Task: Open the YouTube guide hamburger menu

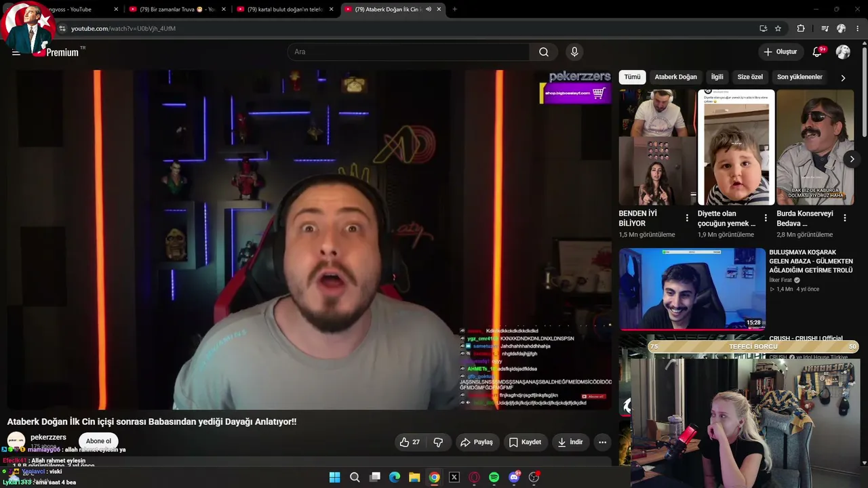Action: coord(16,52)
